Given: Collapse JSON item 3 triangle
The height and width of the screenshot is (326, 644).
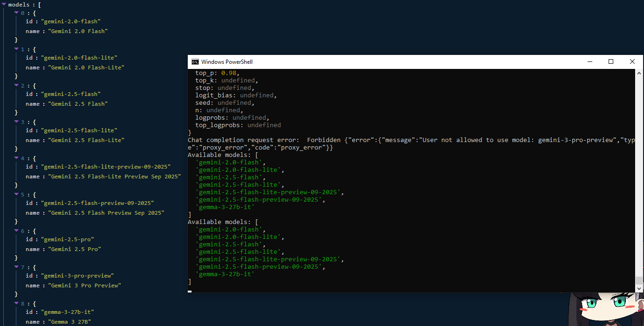Looking at the screenshot, I should click(16, 122).
